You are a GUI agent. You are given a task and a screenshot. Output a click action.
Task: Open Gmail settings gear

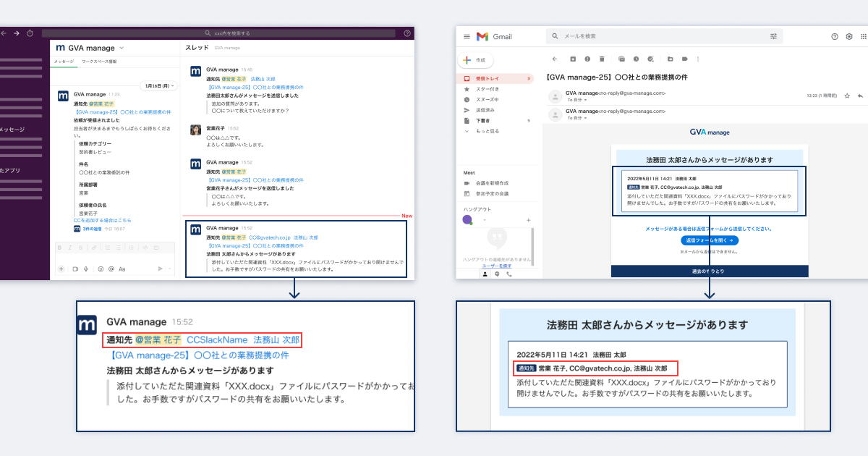click(x=848, y=36)
